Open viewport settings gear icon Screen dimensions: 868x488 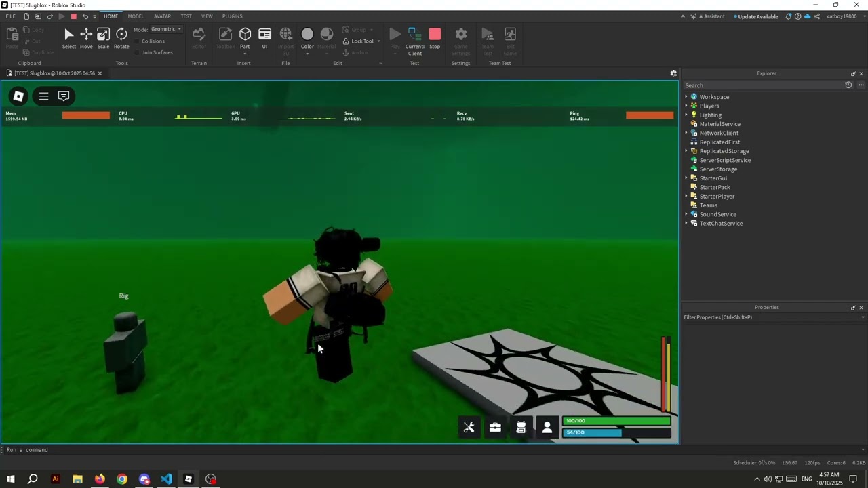coord(673,73)
